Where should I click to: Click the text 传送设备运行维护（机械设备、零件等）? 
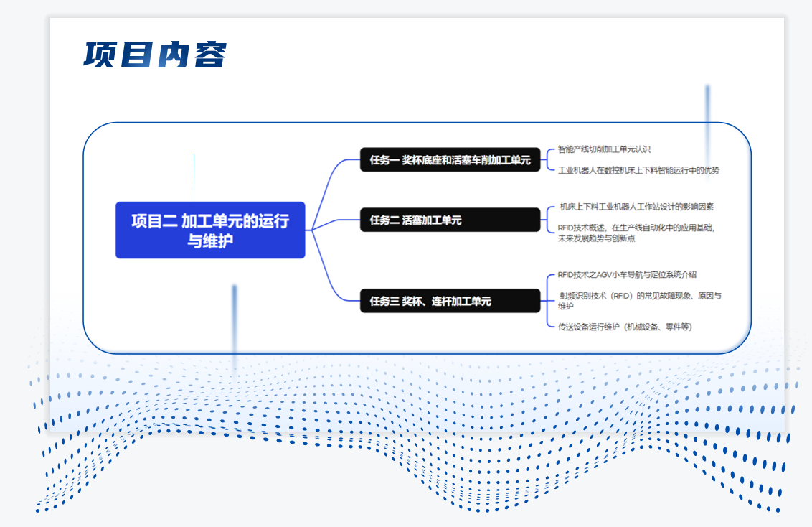(x=625, y=327)
